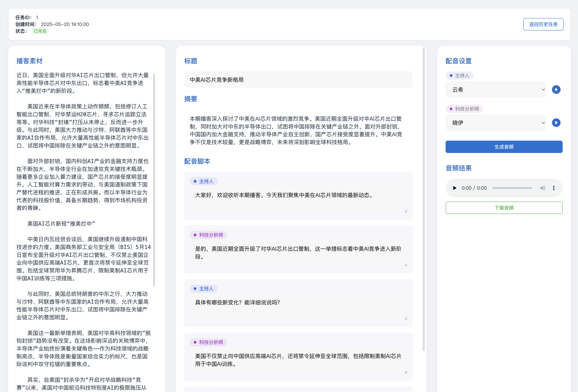Click source paragraph starting 与此同时，美国总统特朗普

[82, 306]
